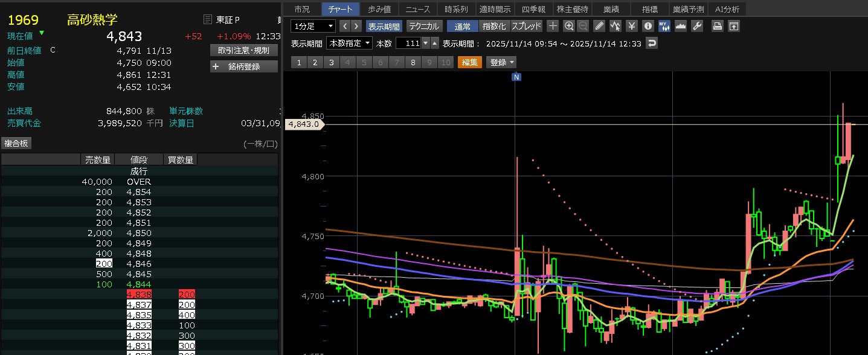Image resolution: width=868 pixels, height=355 pixels.
Task: Click the 銘柄登録 button
Action: click(244, 66)
